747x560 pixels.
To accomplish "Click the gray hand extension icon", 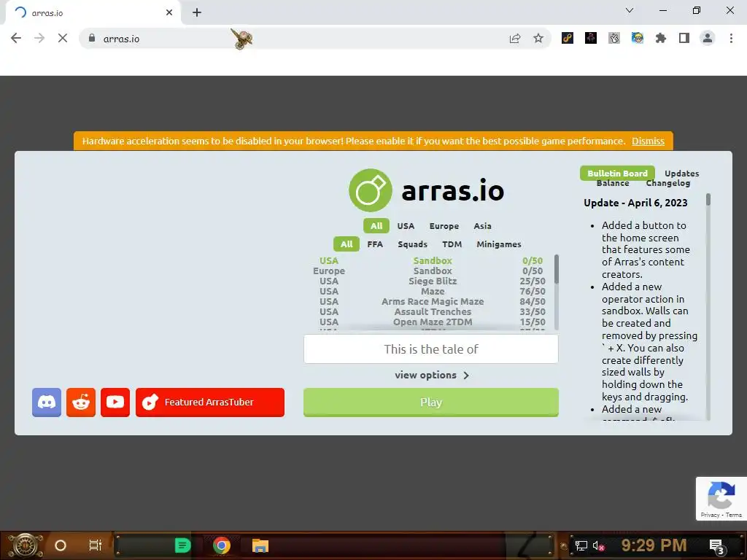I will [x=614, y=38].
